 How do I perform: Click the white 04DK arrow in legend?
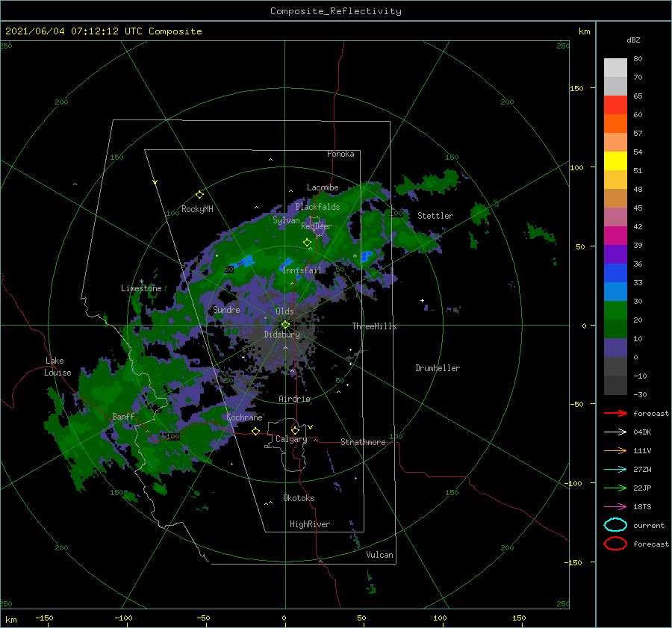(615, 432)
